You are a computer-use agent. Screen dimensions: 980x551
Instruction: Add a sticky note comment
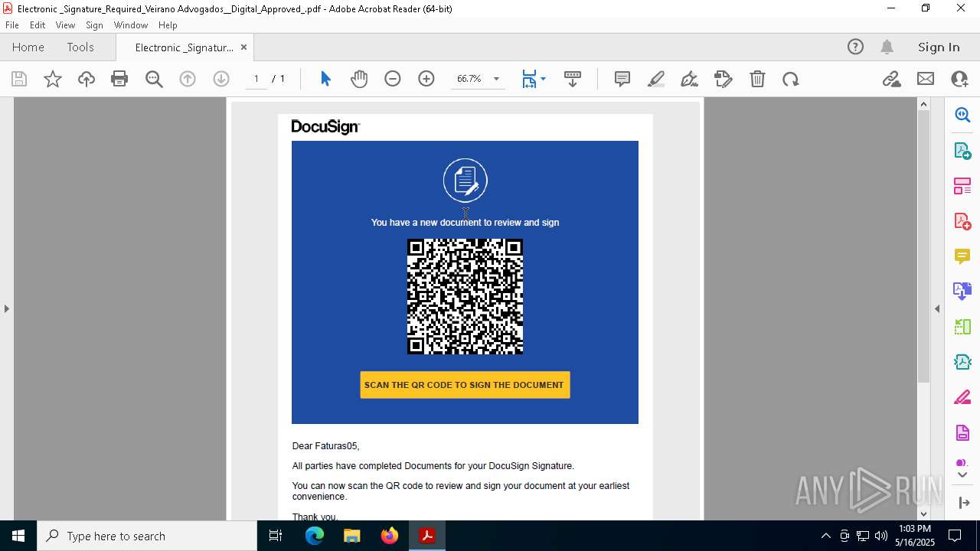click(622, 79)
